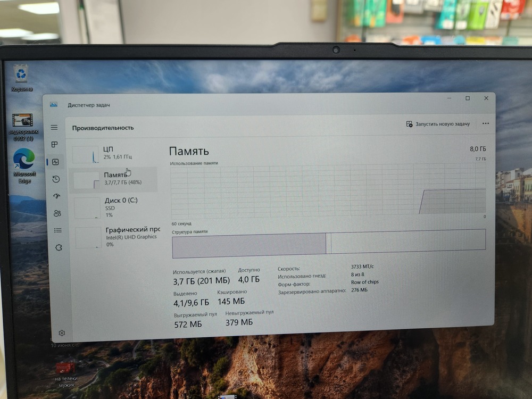Viewport: 532px width, 399px height.
Task: Switch to the App history sidebar icon
Action: [55, 179]
